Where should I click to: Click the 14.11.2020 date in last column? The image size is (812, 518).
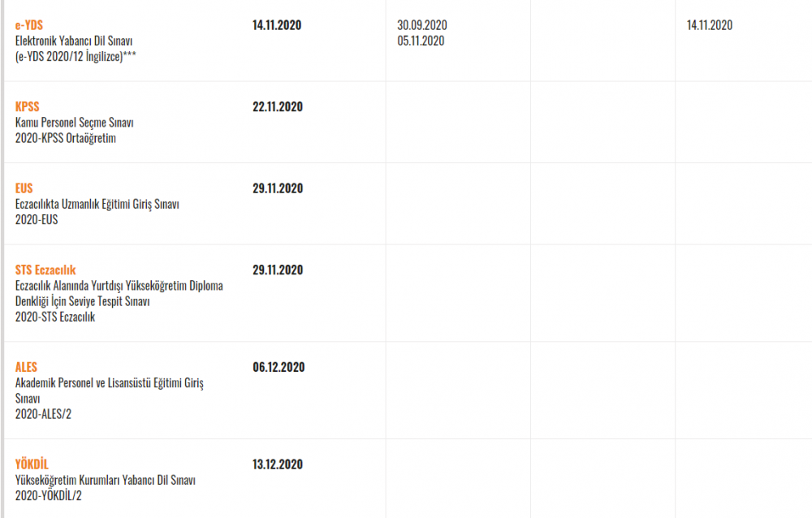point(710,25)
